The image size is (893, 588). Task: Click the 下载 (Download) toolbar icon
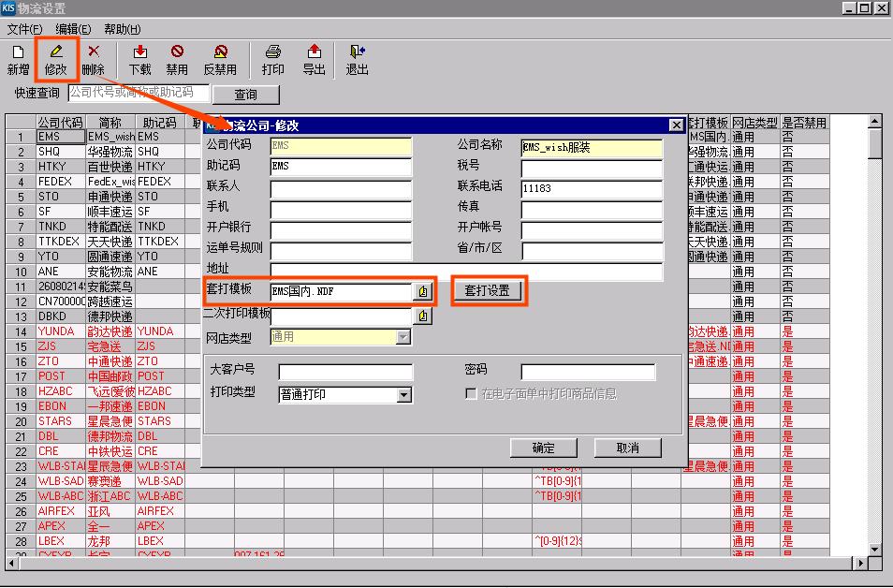(139, 58)
